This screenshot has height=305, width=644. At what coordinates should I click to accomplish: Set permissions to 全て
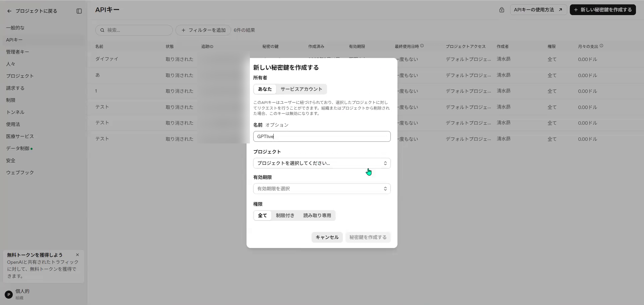pyautogui.click(x=262, y=216)
